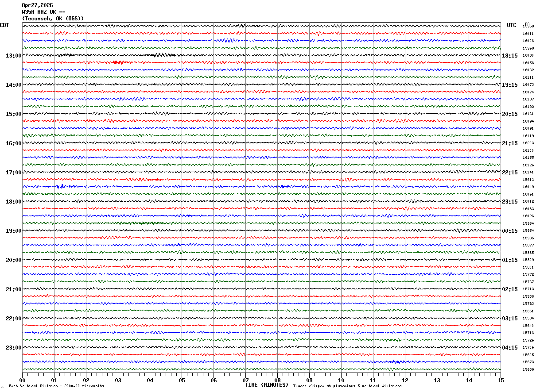Click the DC offset value 15984
The image size is (536, 392).
point(528,224)
